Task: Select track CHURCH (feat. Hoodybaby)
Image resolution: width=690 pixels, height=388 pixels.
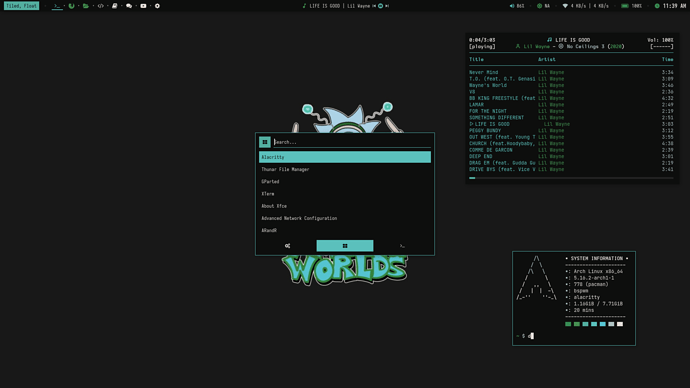Action: point(571,143)
